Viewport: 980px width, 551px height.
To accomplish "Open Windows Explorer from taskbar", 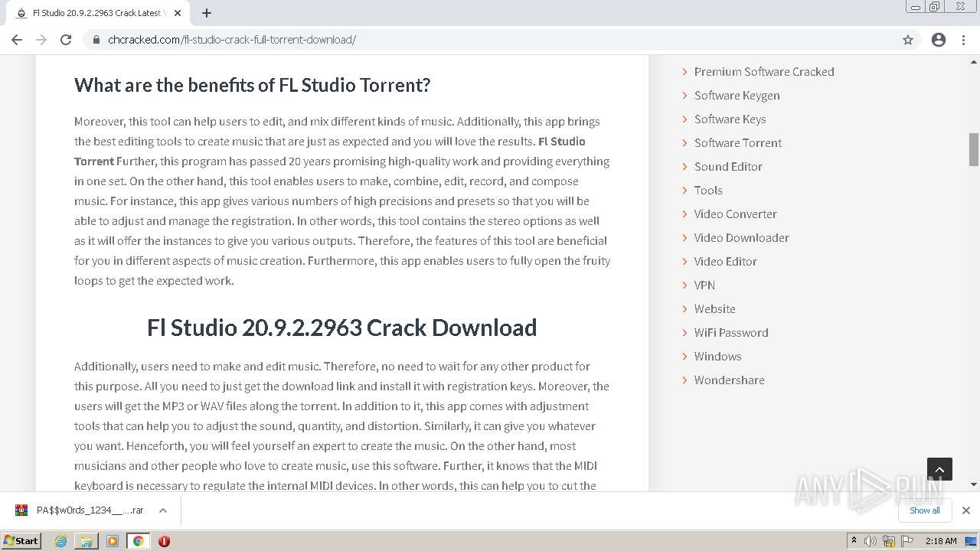I will [87, 541].
